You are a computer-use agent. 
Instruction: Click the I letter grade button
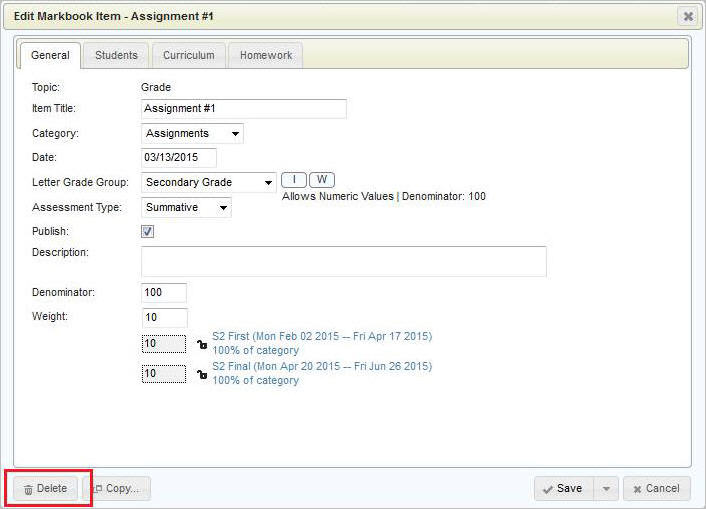pos(293,180)
